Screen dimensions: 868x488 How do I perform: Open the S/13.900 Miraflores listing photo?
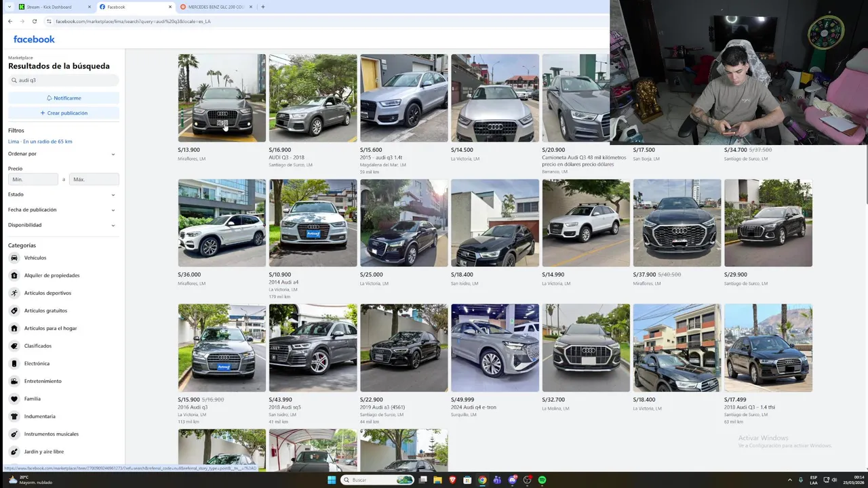click(222, 98)
